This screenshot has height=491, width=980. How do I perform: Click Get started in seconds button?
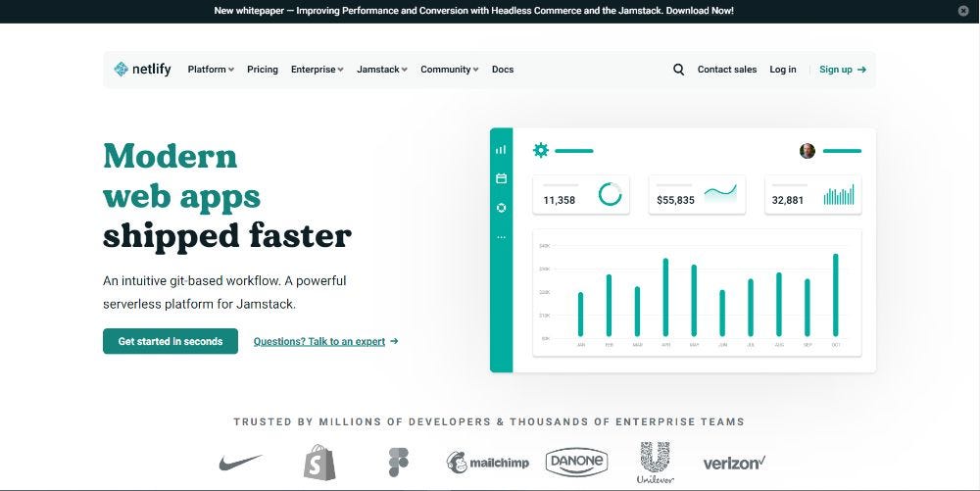pos(171,341)
